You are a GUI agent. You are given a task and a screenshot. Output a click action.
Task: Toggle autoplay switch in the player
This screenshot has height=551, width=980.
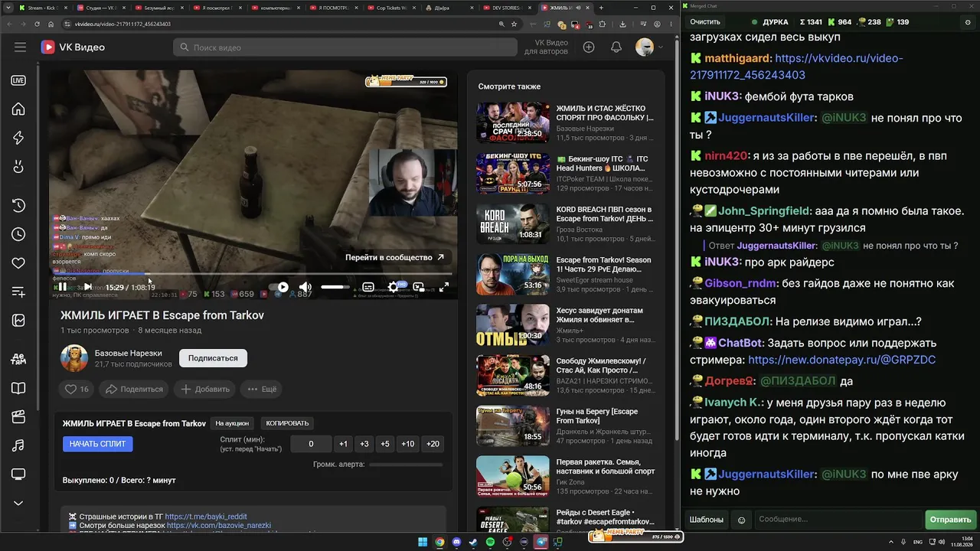(x=279, y=287)
